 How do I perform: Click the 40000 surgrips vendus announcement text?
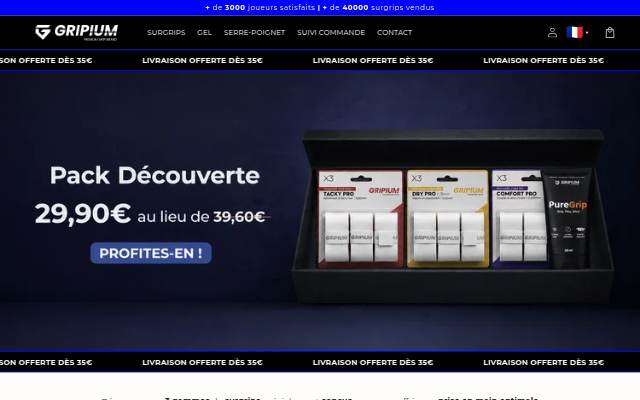[378, 7]
